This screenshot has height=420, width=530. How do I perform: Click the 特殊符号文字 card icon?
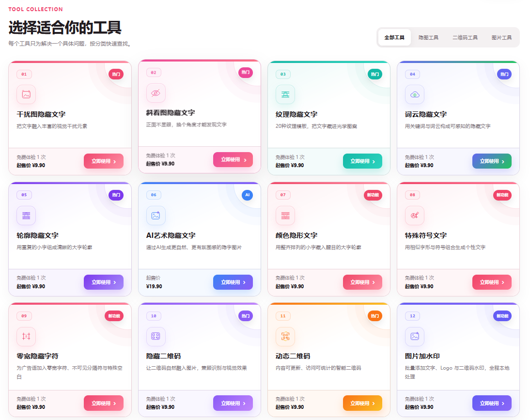pyautogui.click(x=414, y=216)
